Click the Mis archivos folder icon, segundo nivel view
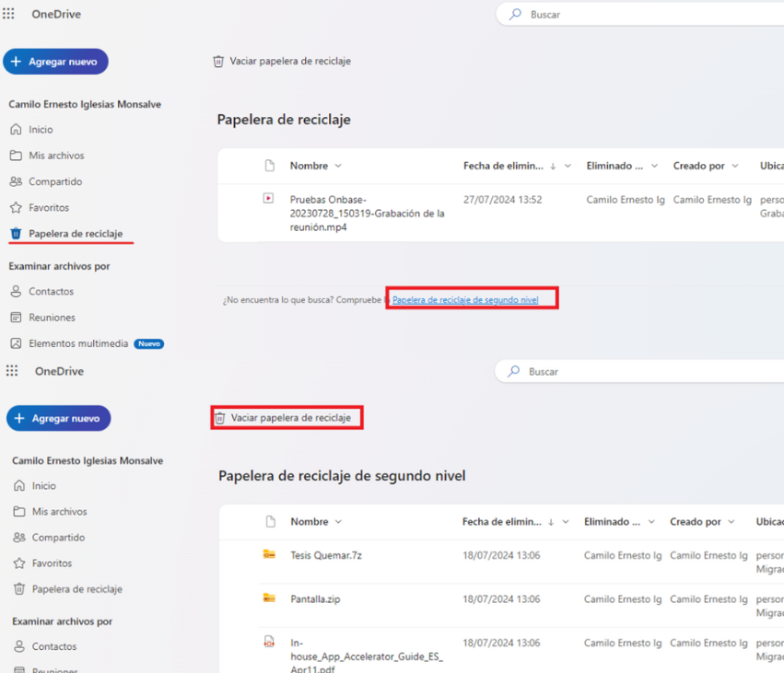Viewport: 784px width, 673px height. click(x=19, y=511)
